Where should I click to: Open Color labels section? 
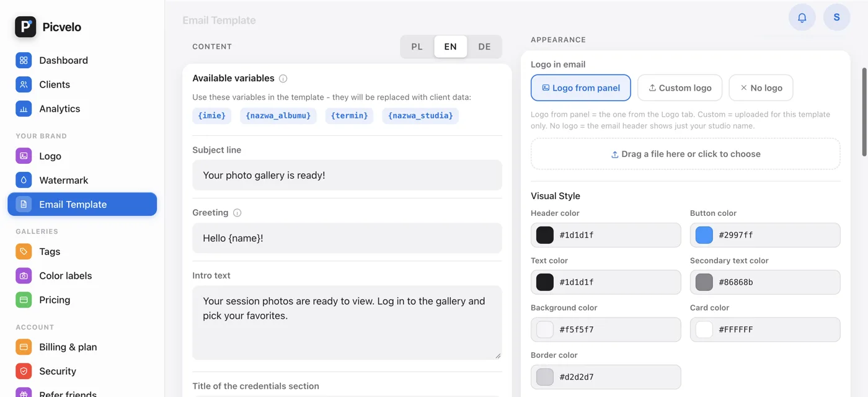pyautogui.click(x=82, y=276)
